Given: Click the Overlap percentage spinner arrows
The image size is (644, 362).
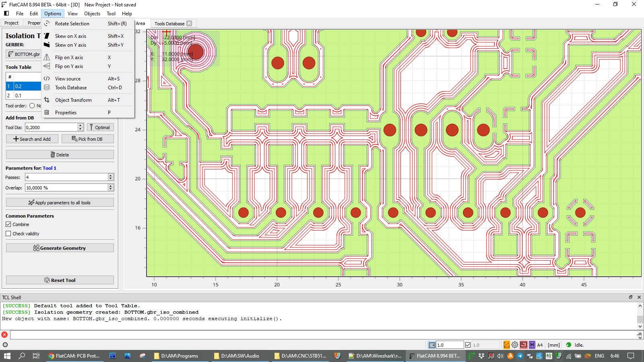Looking at the screenshot, I should [x=111, y=188].
